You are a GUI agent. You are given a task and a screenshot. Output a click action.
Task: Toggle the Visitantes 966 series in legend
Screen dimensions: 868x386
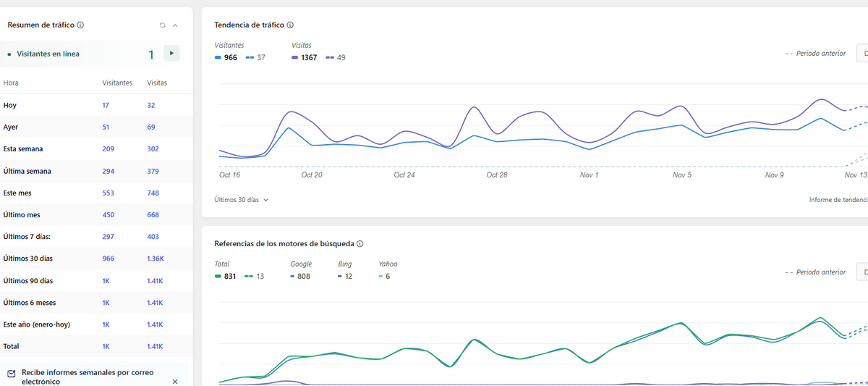point(226,58)
